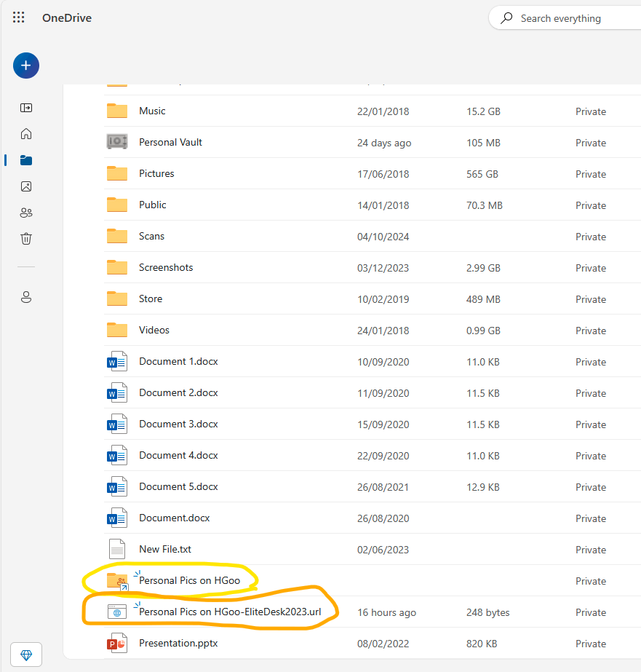Open Document 3.docx
641x672 pixels.
178,424
